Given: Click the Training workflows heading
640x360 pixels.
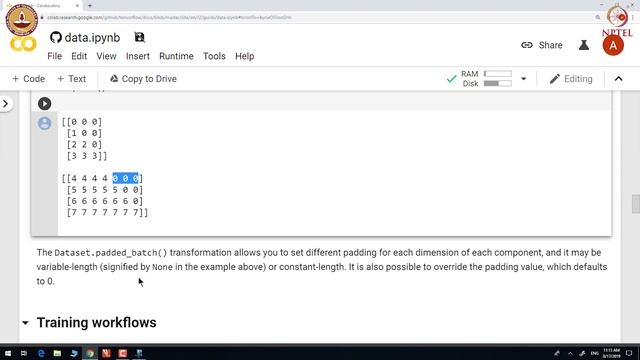Looking at the screenshot, I should tap(96, 322).
